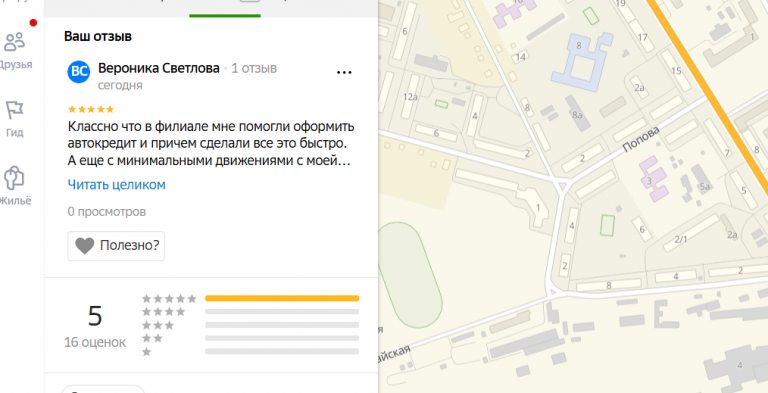Filter reviews by four-star rating row

point(250,312)
